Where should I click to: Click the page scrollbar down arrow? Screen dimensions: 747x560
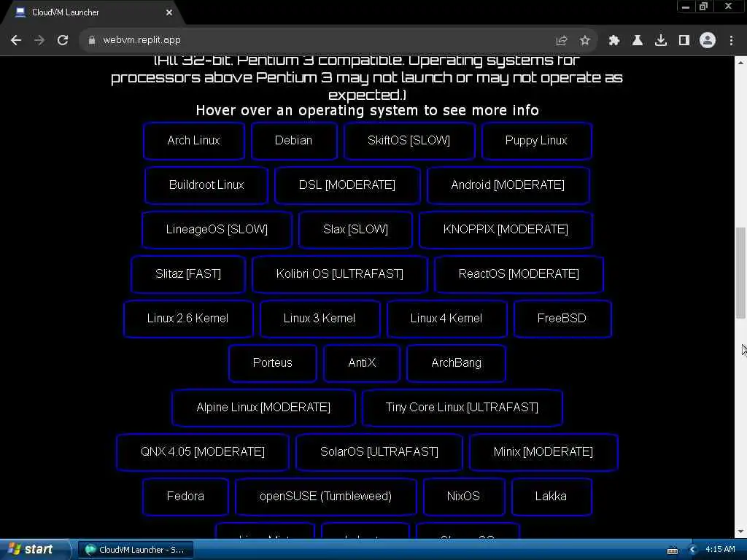coord(741,532)
